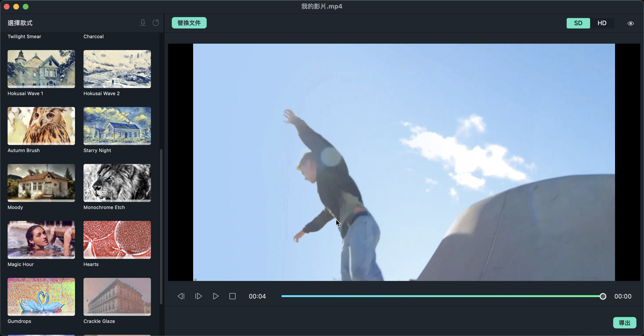The width and height of the screenshot is (644, 336).
Task: Click the 替換文件 button
Action: pos(189,23)
